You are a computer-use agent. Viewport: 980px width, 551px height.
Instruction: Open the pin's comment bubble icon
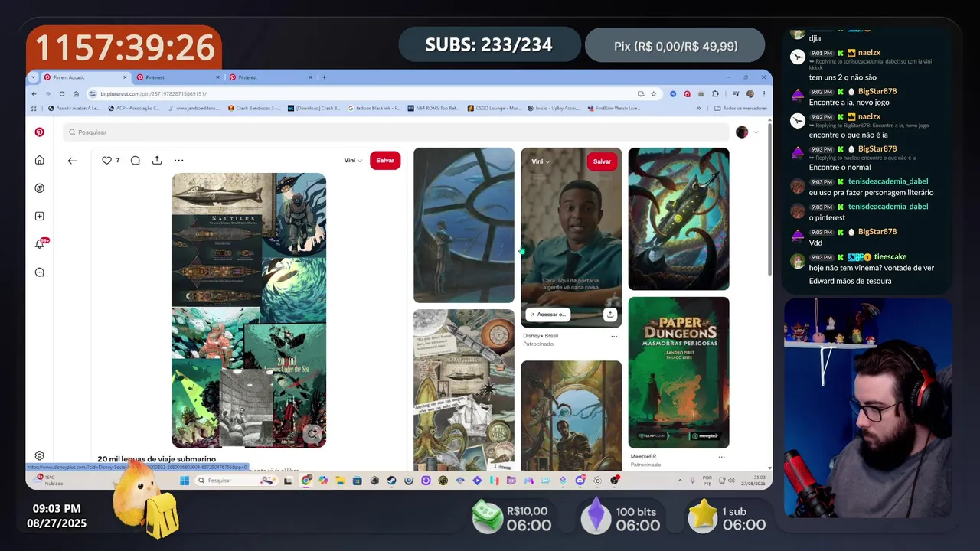point(135,160)
